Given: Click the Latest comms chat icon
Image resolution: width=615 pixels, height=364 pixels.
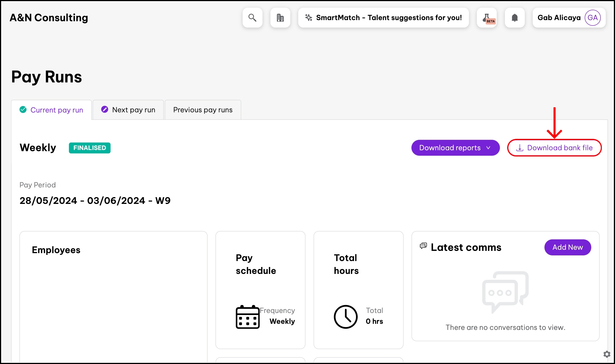Looking at the screenshot, I should [423, 246].
